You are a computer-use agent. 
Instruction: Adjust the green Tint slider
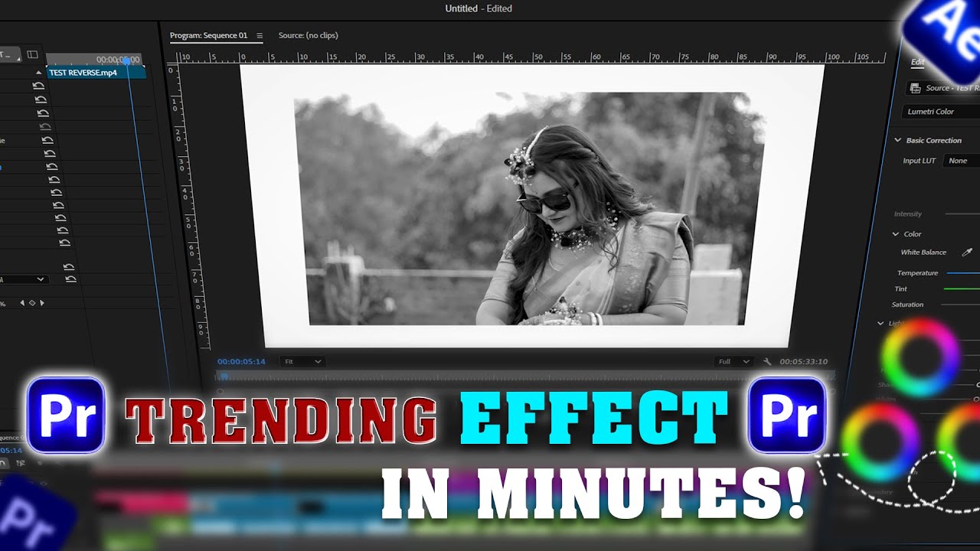click(962, 289)
